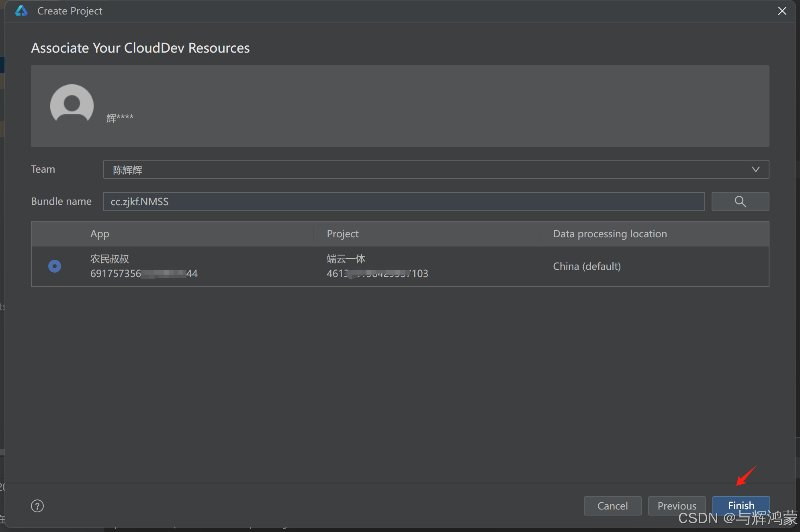Click the China (default) location cell
Image resolution: width=800 pixels, height=532 pixels.
[x=587, y=266]
